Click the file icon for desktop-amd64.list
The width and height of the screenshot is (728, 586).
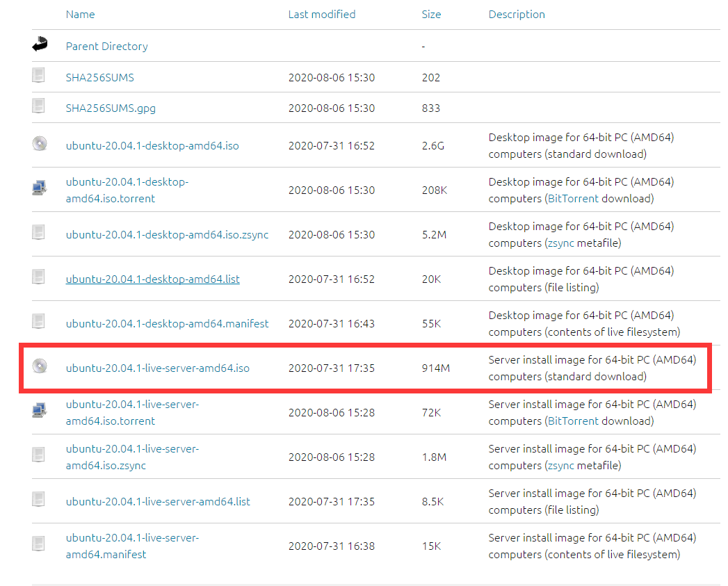38,277
